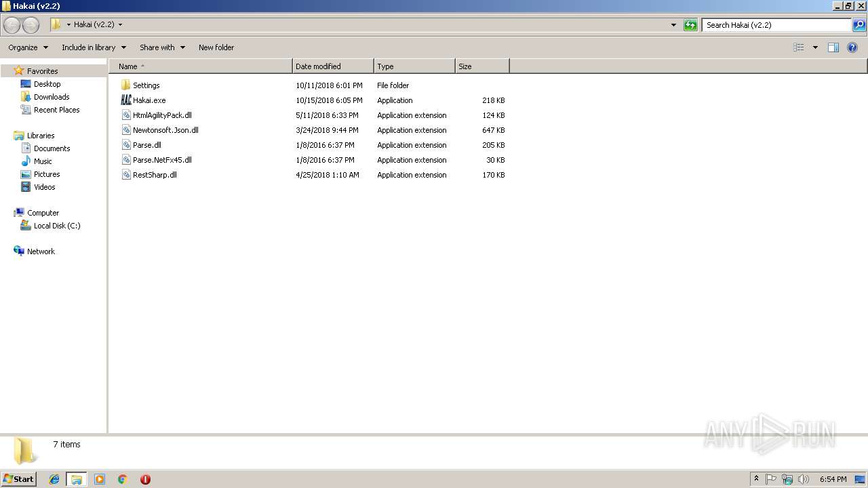Viewport: 868px width, 488px height.
Task: Open the Organize menu
Action: click(x=28, y=47)
